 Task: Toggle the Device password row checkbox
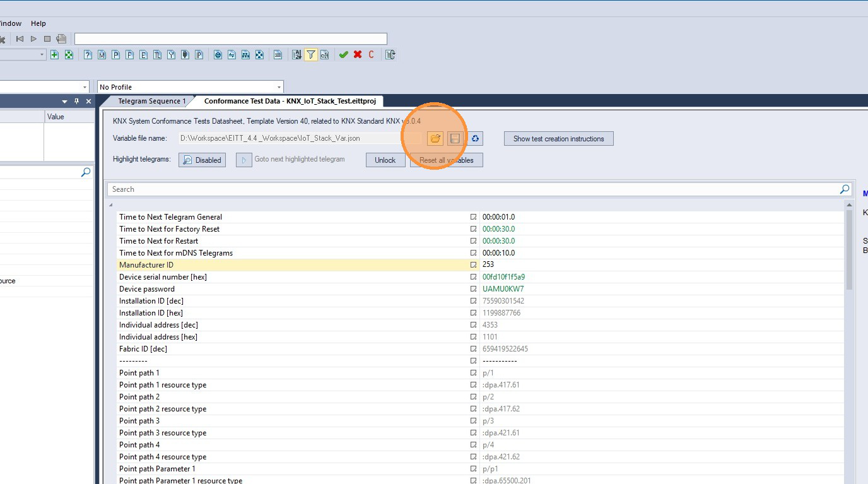click(473, 289)
